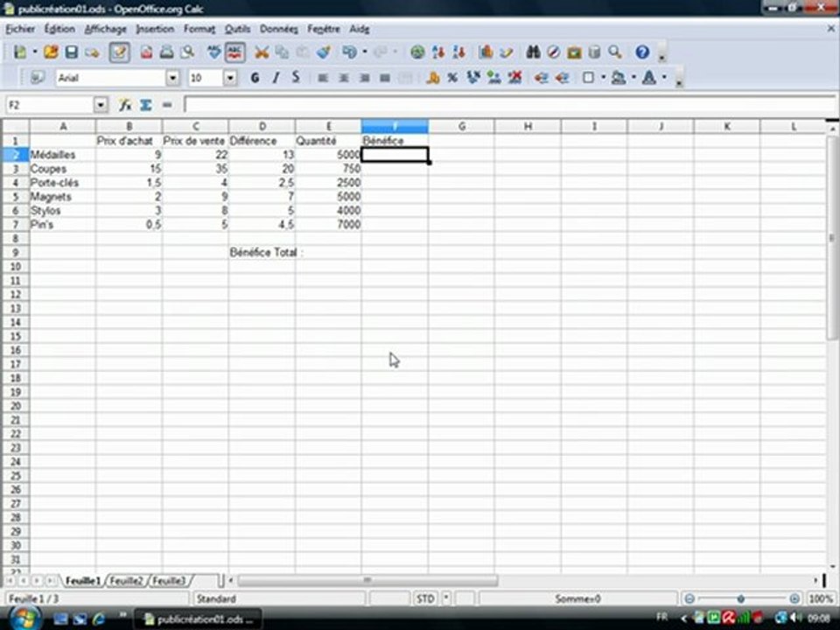The image size is (840, 630).
Task: Cut selection with scissors icon
Action: pyautogui.click(x=262, y=52)
